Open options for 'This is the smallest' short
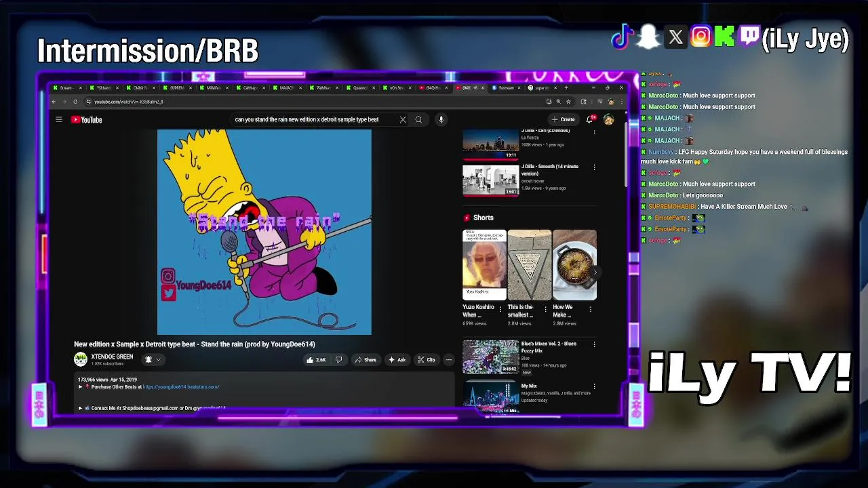This screenshot has height=488, width=868. point(545,309)
